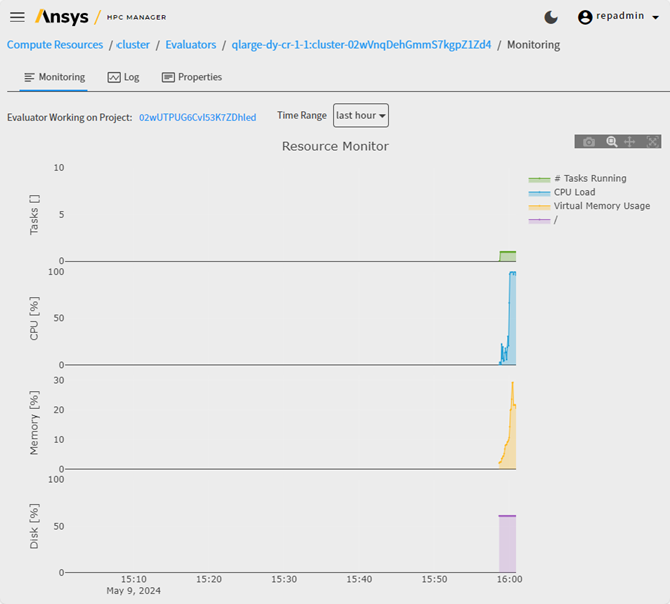This screenshot has height=604, width=670.
Task: Download plot as image camera icon
Action: (x=589, y=142)
